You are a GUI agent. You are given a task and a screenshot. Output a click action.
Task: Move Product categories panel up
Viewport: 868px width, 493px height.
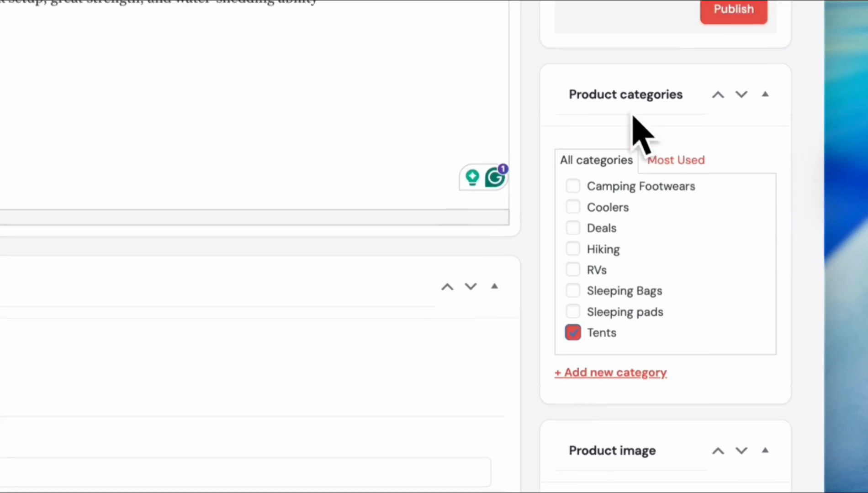pos(718,94)
